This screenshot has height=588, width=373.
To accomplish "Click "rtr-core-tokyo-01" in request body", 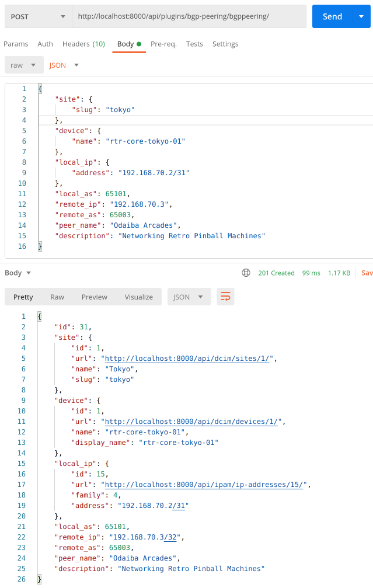I will click(145, 141).
